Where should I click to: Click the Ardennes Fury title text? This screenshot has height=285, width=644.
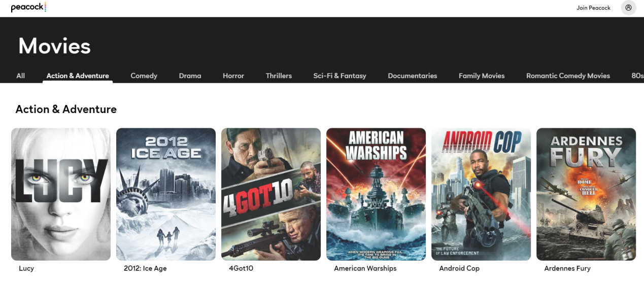coord(567,268)
